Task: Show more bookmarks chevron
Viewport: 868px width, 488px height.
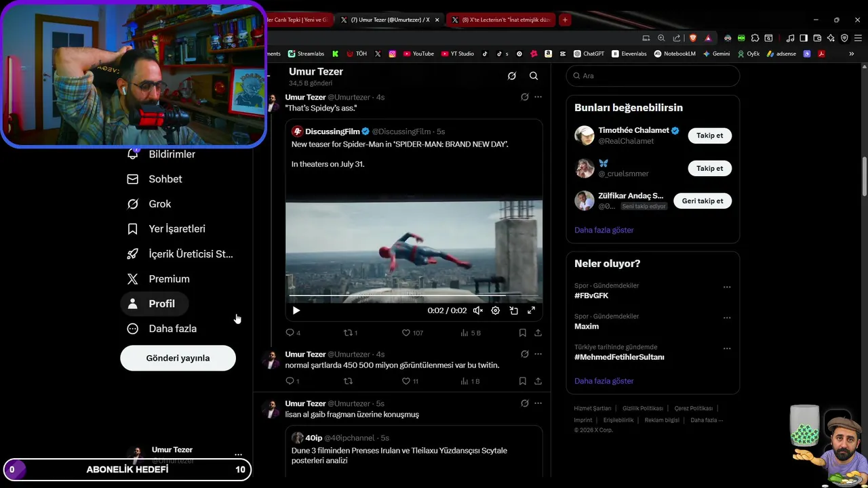Action: (x=852, y=54)
